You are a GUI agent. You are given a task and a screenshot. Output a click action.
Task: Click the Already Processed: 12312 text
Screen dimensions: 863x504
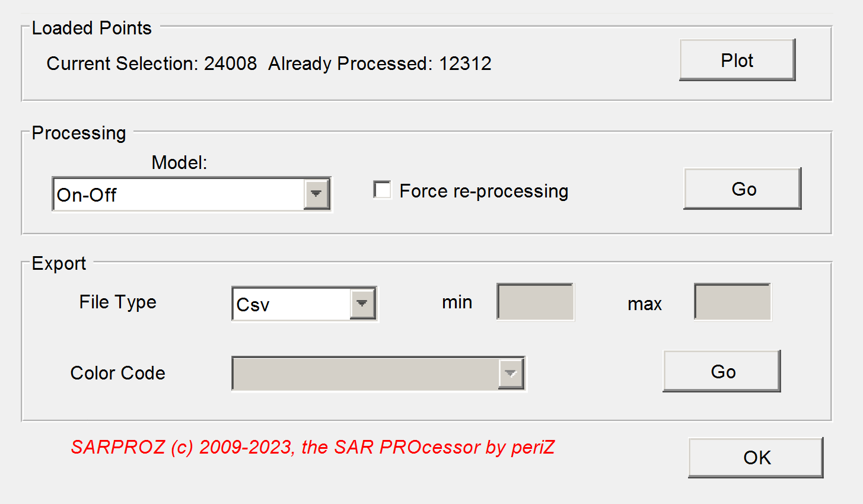(380, 63)
